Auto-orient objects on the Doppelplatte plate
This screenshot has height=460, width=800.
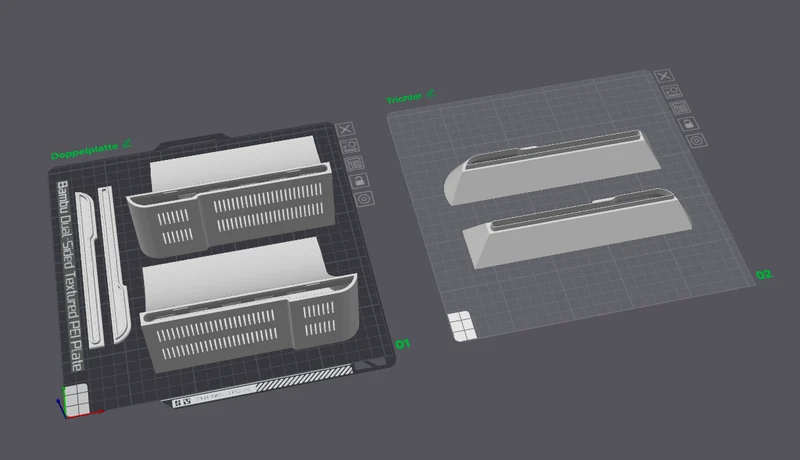tap(350, 146)
